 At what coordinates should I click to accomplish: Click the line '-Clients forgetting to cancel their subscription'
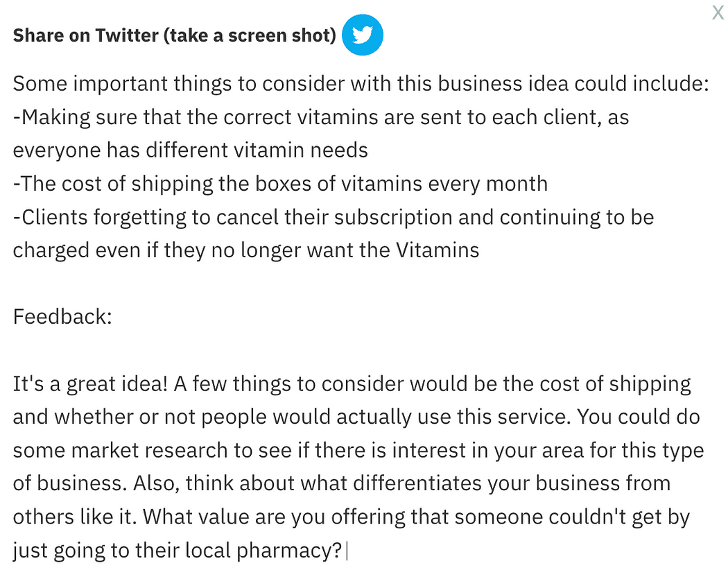333,217
